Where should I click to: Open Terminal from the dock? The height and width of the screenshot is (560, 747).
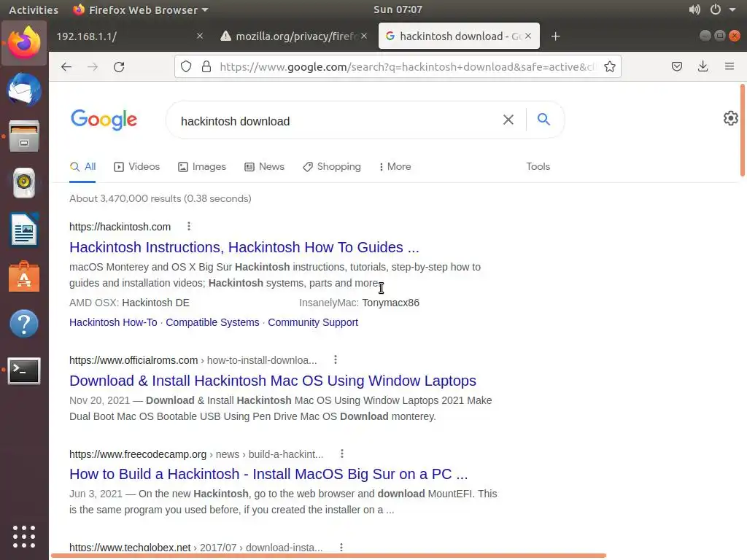(x=24, y=370)
